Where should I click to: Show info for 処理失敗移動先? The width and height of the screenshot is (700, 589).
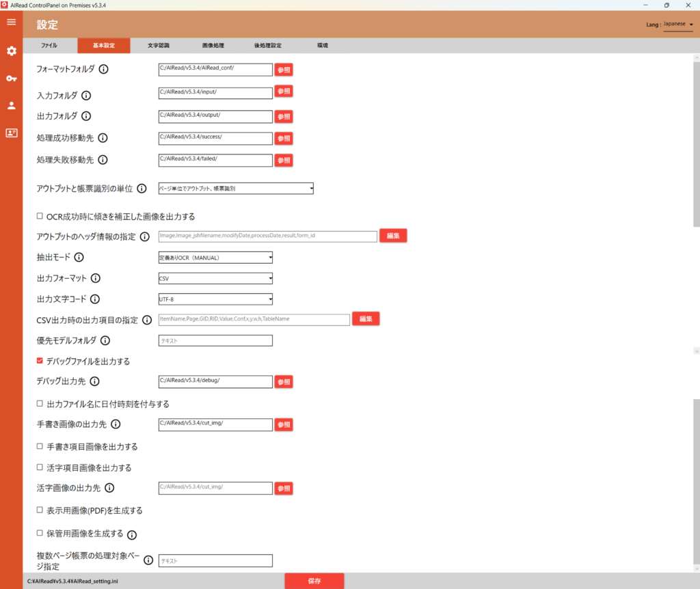coord(103,160)
